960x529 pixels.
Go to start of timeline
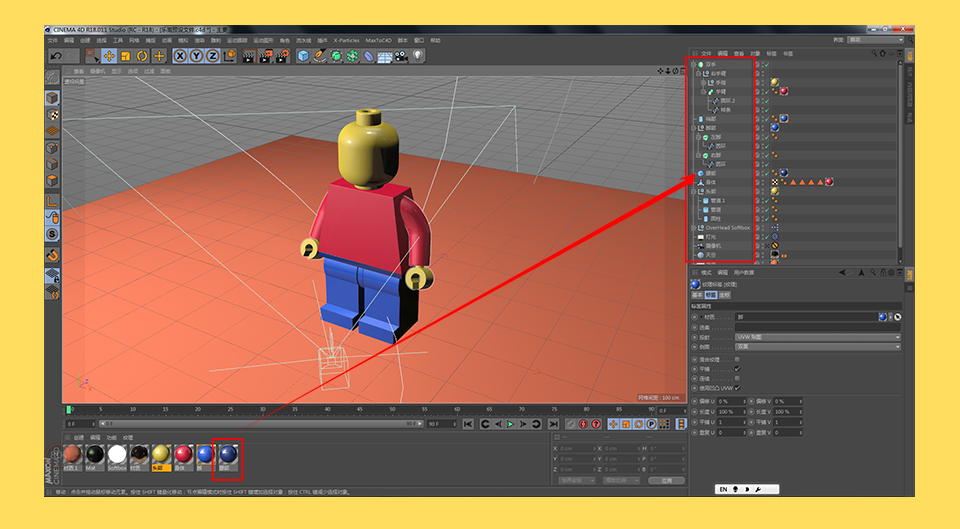click(x=468, y=424)
